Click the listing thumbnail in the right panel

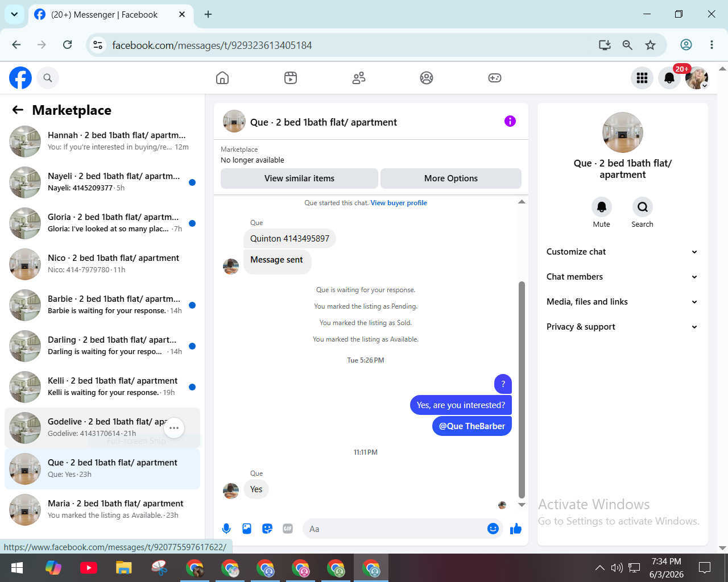(623, 132)
